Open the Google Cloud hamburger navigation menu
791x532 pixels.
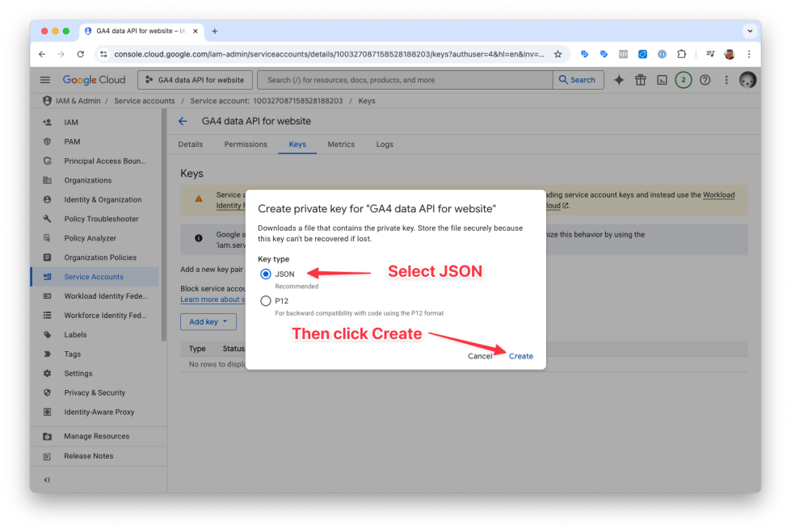tap(45, 80)
